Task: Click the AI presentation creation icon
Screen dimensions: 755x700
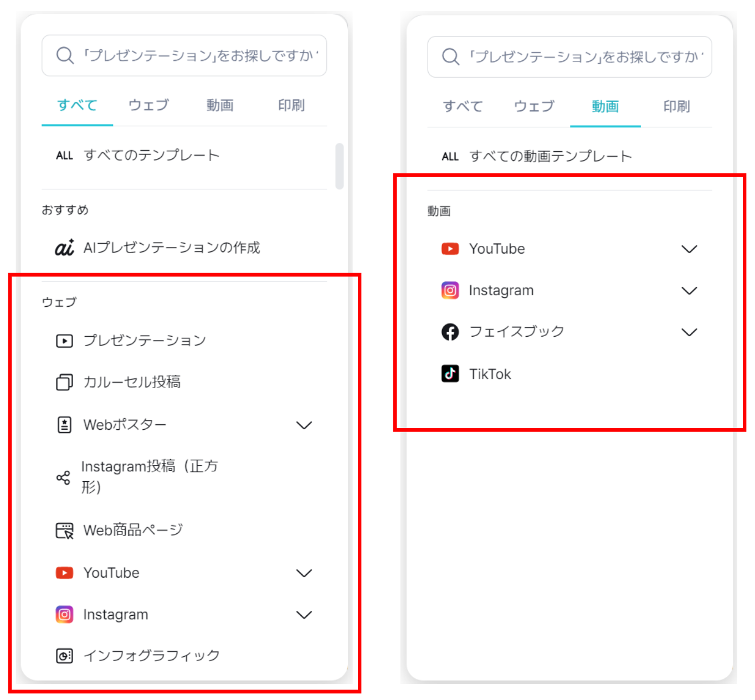Action: pyautogui.click(x=64, y=248)
